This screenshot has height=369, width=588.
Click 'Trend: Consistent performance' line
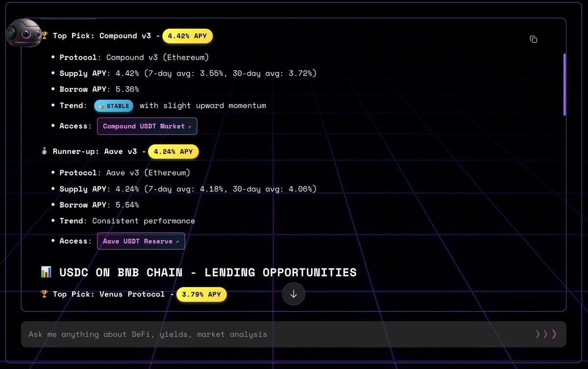(x=127, y=221)
